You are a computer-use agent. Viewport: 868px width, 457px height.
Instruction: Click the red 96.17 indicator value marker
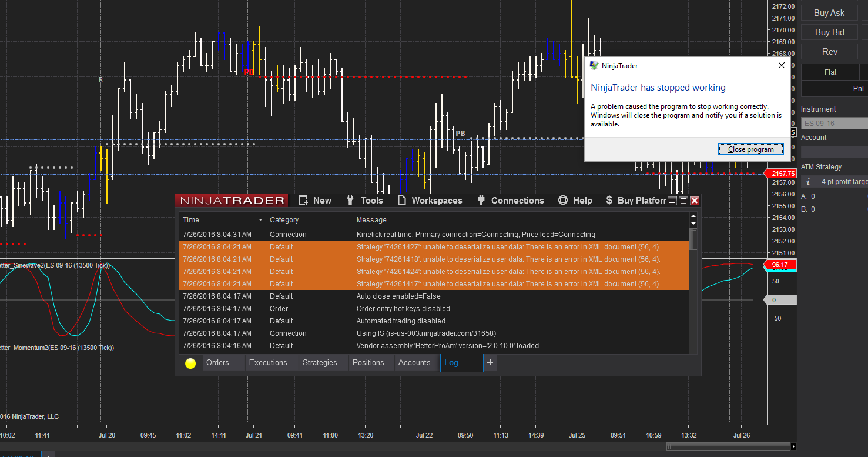[780, 265]
